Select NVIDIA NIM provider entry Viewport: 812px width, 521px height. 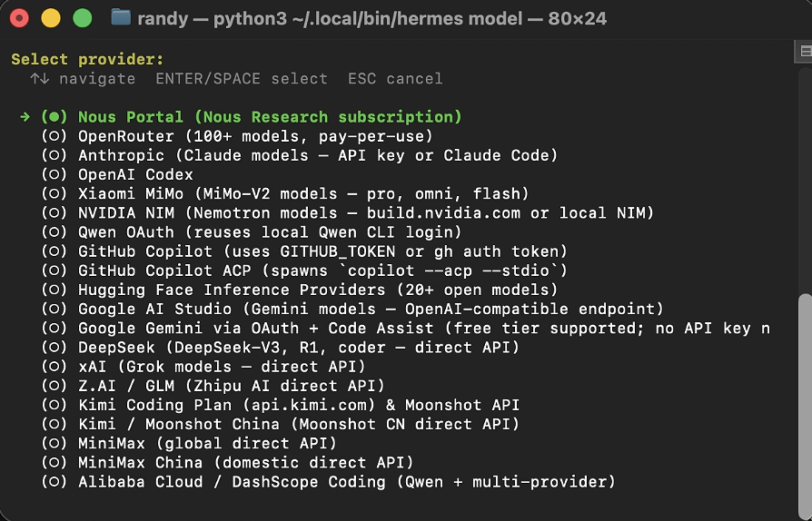[348, 212]
